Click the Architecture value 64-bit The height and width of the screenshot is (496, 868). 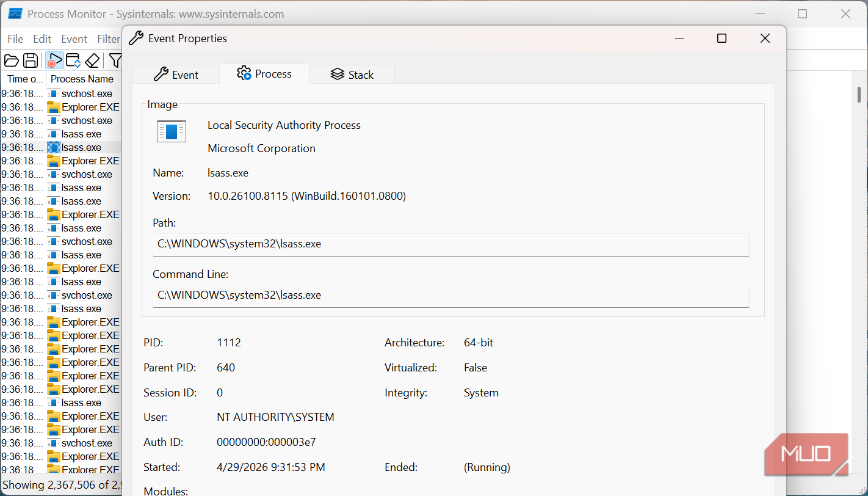[x=479, y=343]
